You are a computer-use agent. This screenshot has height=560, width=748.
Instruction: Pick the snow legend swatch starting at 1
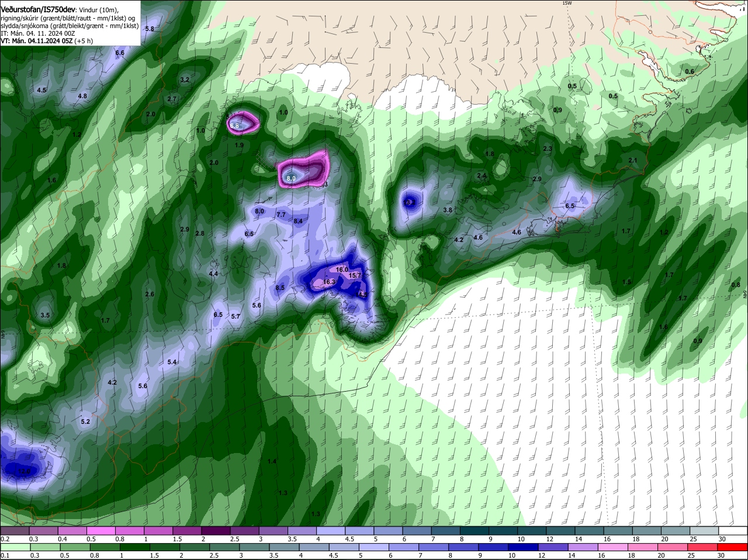158,531
